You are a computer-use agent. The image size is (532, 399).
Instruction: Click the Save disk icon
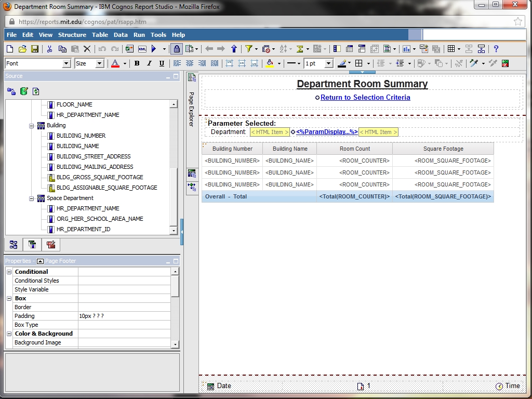click(x=35, y=49)
